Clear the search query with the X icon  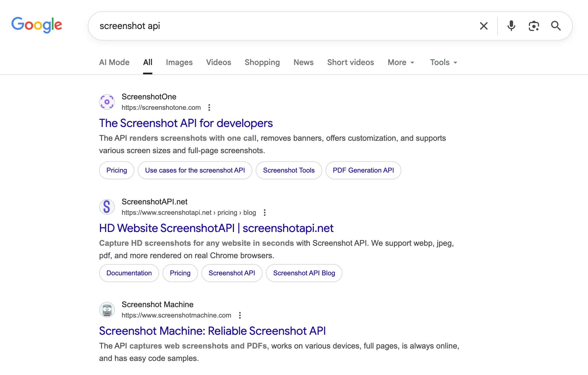pyautogui.click(x=484, y=26)
